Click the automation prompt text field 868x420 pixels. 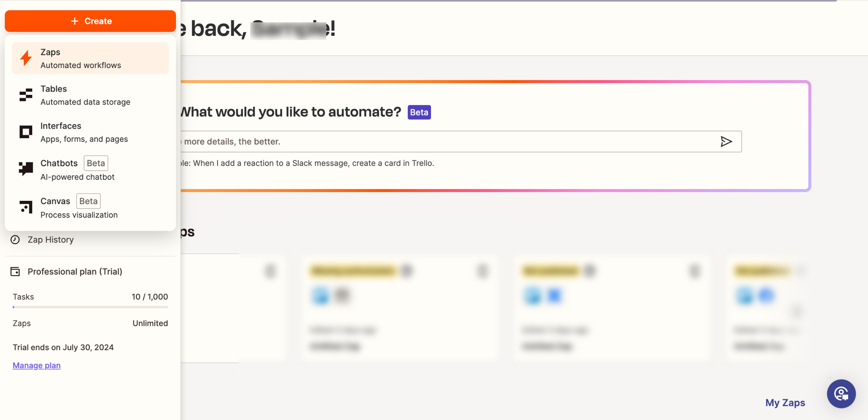[x=441, y=142]
